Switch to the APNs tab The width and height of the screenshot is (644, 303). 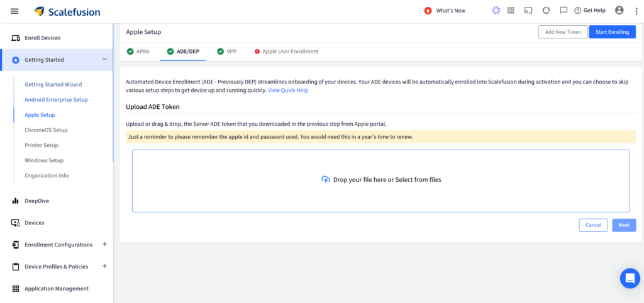click(138, 52)
